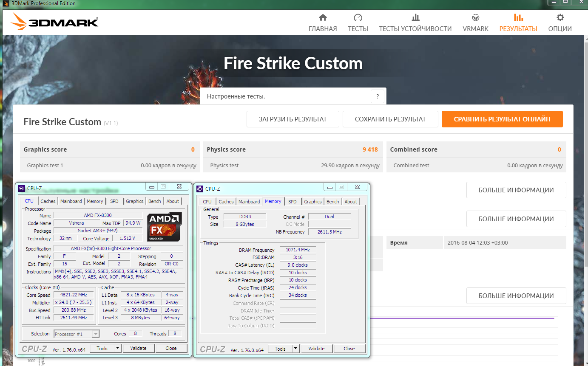The width and height of the screenshot is (588, 366).
Task: Click Validate in the CPU-Z CPU window
Action: (138, 348)
